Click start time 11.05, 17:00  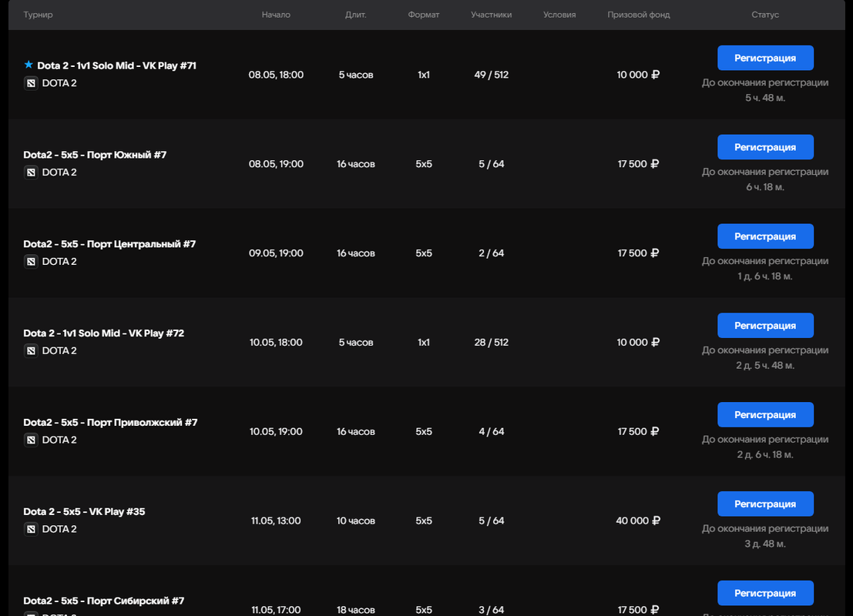click(276, 610)
